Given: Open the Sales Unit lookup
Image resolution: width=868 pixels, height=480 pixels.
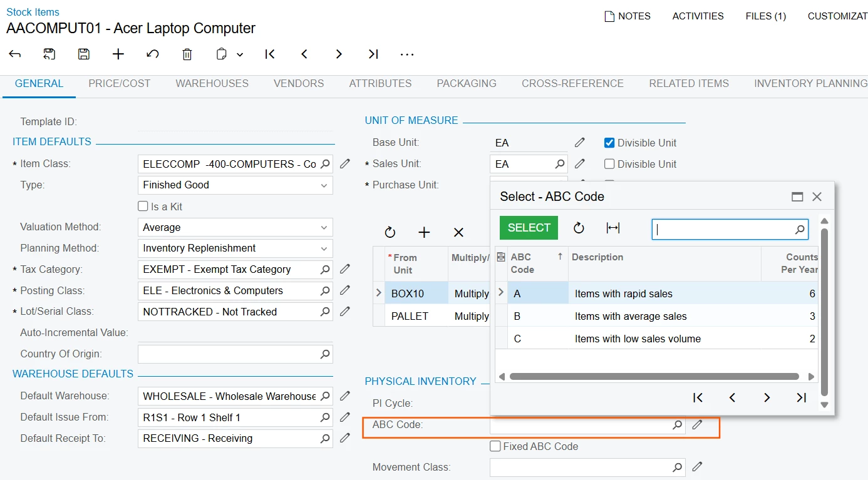Looking at the screenshot, I should (x=560, y=164).
